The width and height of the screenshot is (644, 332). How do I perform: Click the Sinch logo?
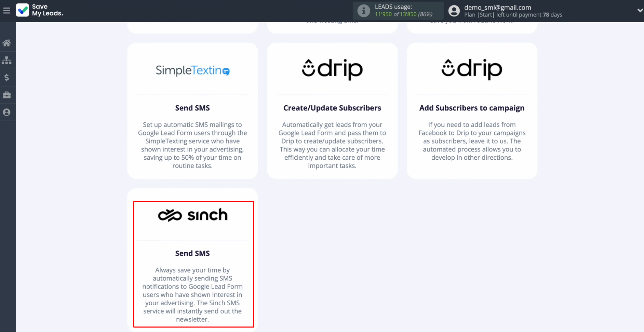pos(192,215)
